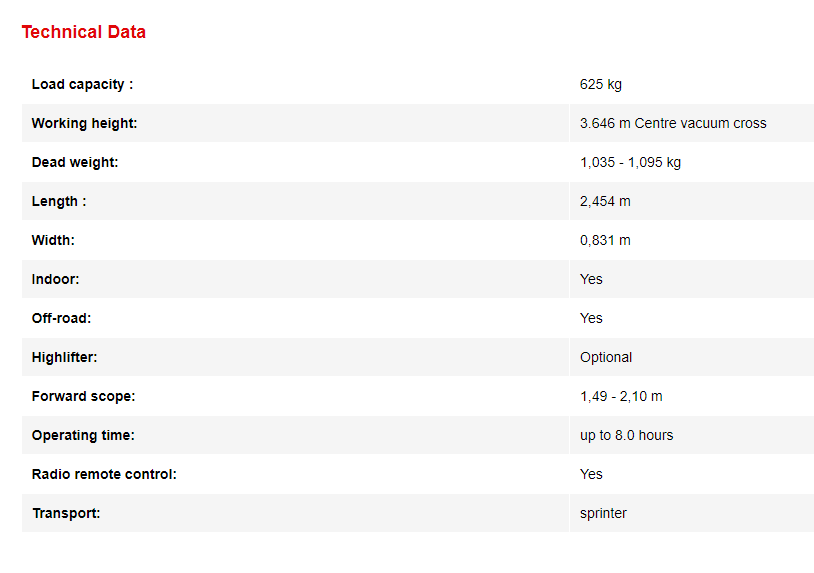Click the 625 kg value

[x=600, y=85]
